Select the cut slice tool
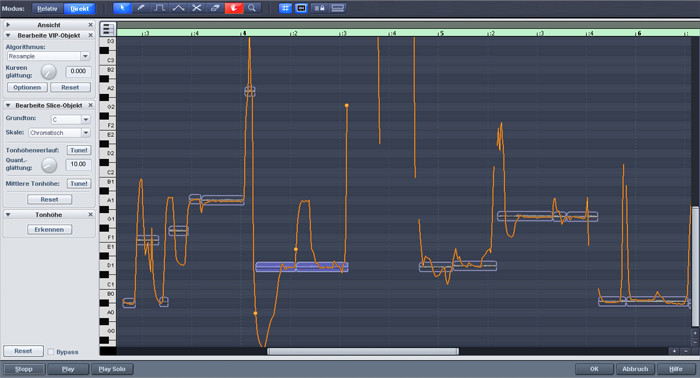This screenshot has height=378, width=700. click(x=196, y=8)
